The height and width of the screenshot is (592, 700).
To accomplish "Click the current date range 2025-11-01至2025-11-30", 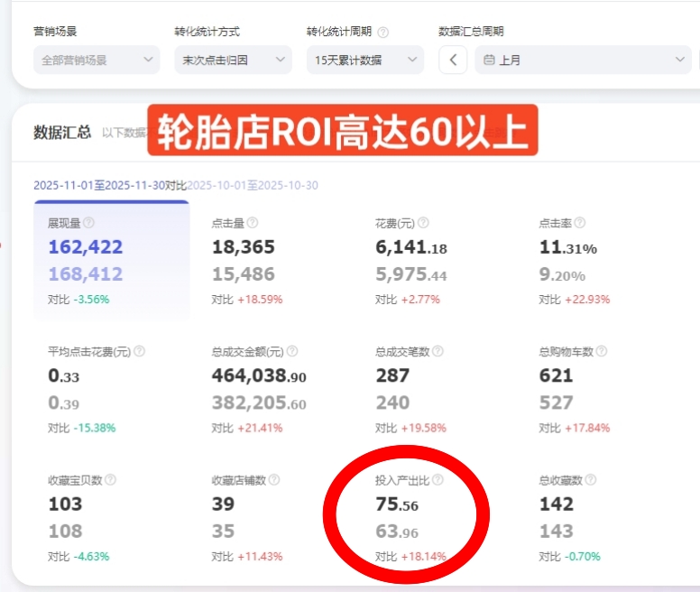I will pyautogui.click(x=99, y=185).
